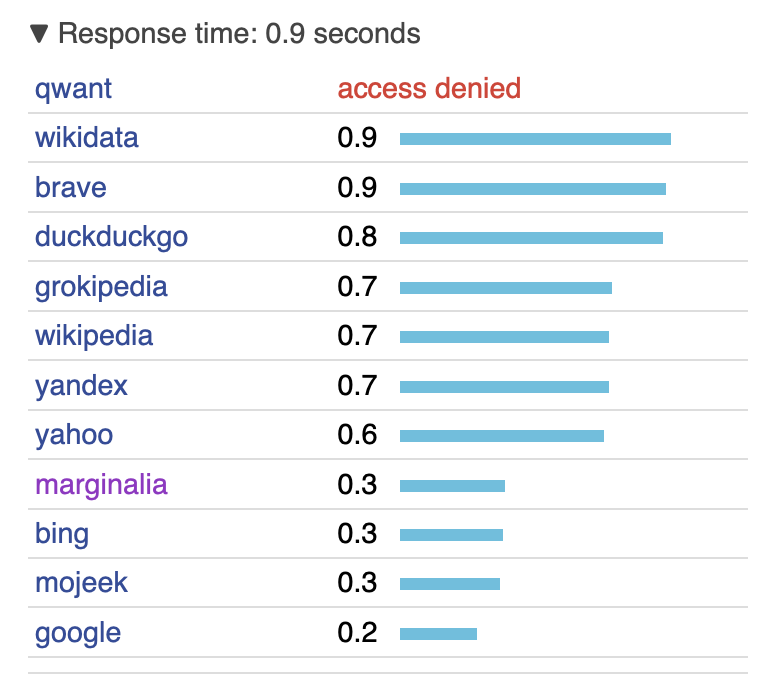The height and width of the screenshot is (688, 770).
Task: Click the yandex engine link
Action: [81, 386]
